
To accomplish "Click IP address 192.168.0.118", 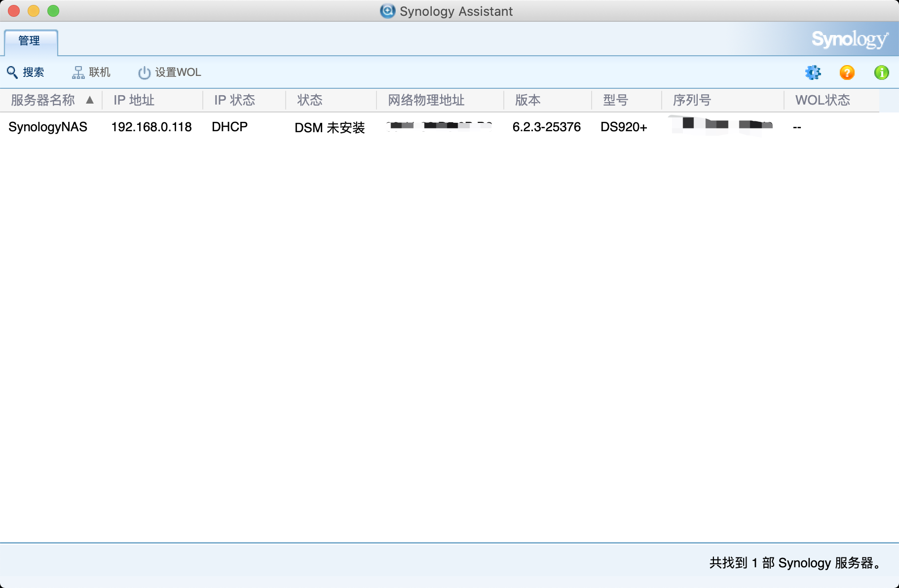I will (x=151, y=127).
